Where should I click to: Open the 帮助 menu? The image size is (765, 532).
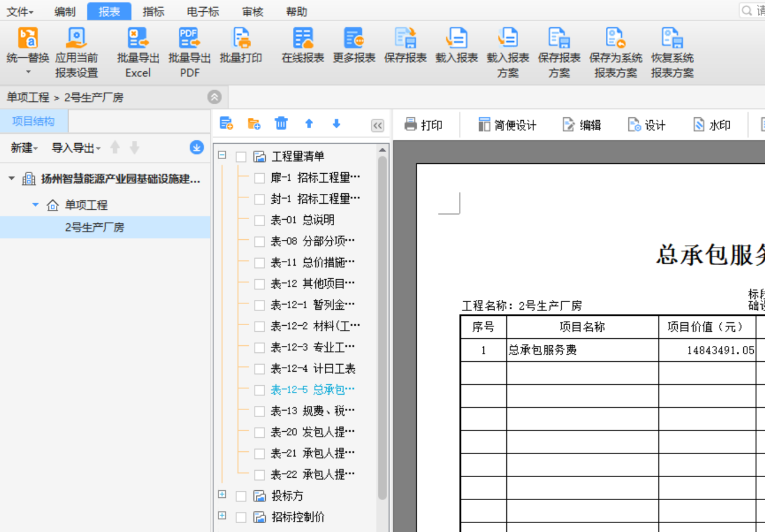(x=296, y=11)
